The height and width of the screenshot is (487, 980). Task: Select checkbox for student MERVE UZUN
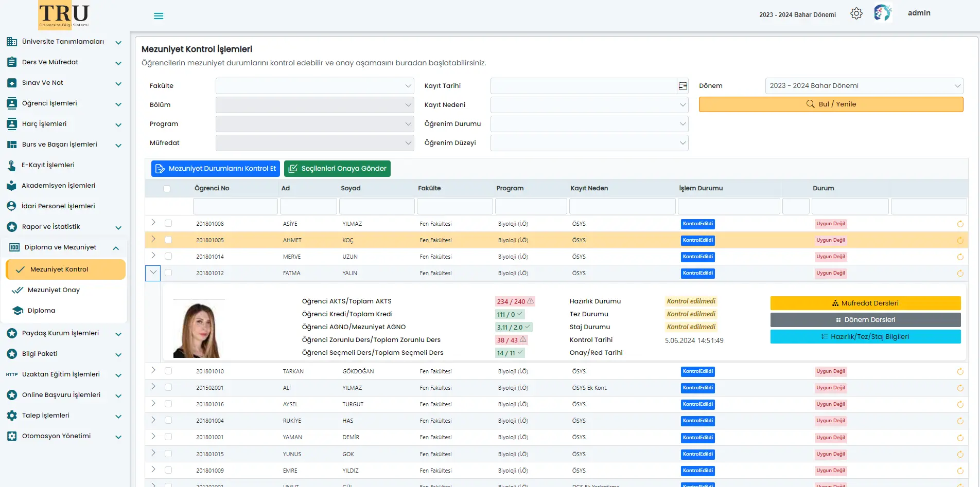(168, 257)
